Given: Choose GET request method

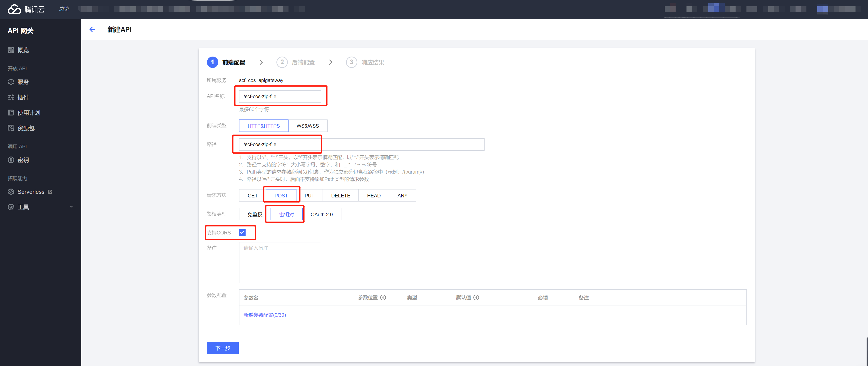Looking at the screenshot, I should (x=253, y=195).
